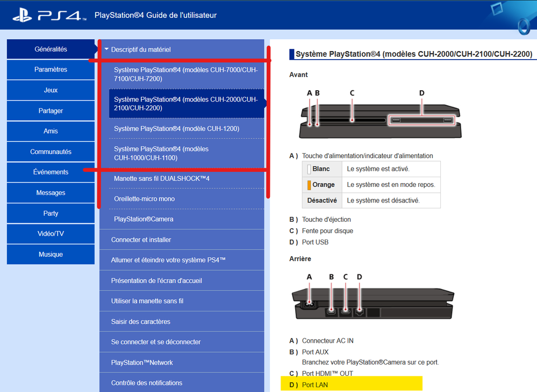
Task: Expand Se connecter et se déconnecter
Action: (182, 342)
